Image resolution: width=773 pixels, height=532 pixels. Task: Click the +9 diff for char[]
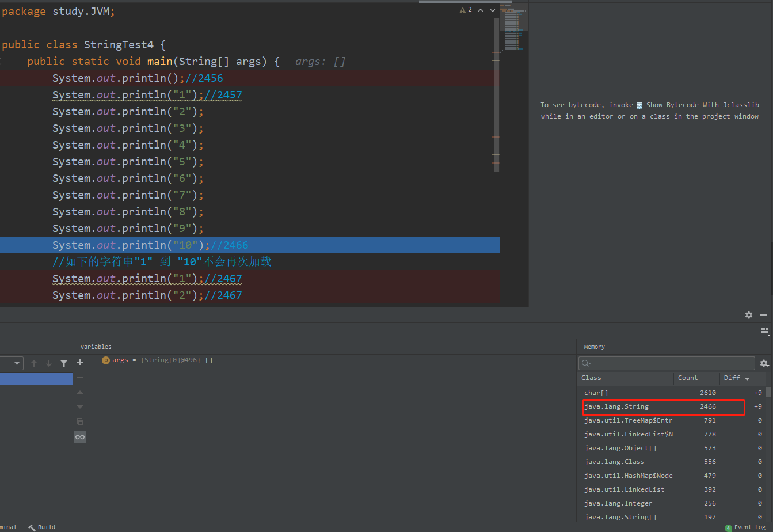coord(757,393)
